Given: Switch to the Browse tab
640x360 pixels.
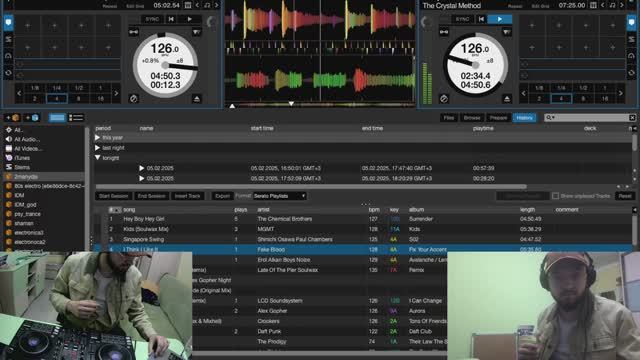Looking at the screenshot, I should [x=472, y=118].
